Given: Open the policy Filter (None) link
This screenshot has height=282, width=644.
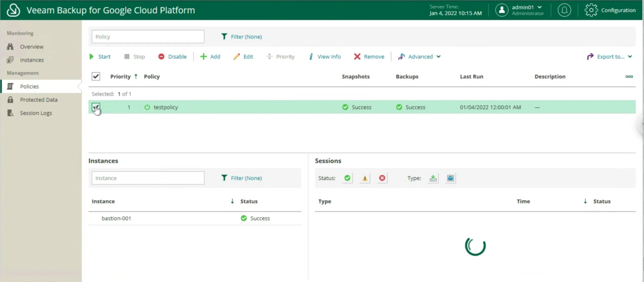Looking at the screenshot, I should (241, 37).
